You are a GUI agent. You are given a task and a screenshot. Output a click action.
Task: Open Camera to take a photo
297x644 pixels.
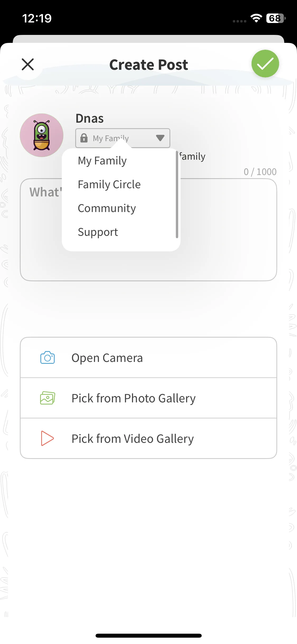click(x=107, y=358)
